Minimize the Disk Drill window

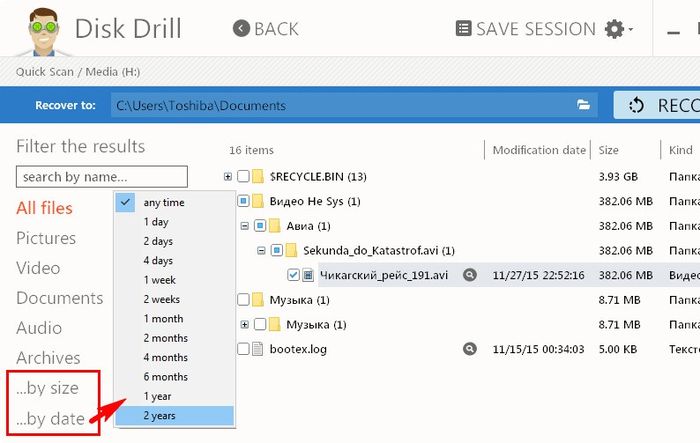(673, 32)
